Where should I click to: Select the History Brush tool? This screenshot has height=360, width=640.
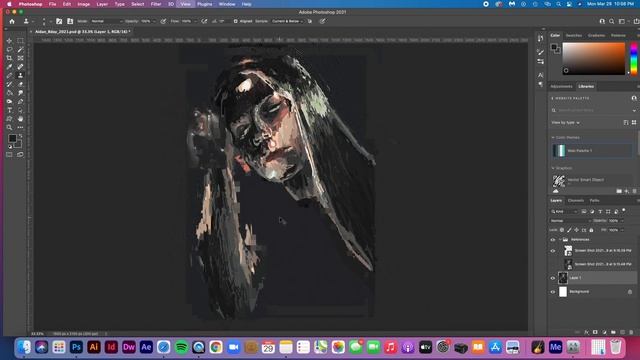pos(9,84)
